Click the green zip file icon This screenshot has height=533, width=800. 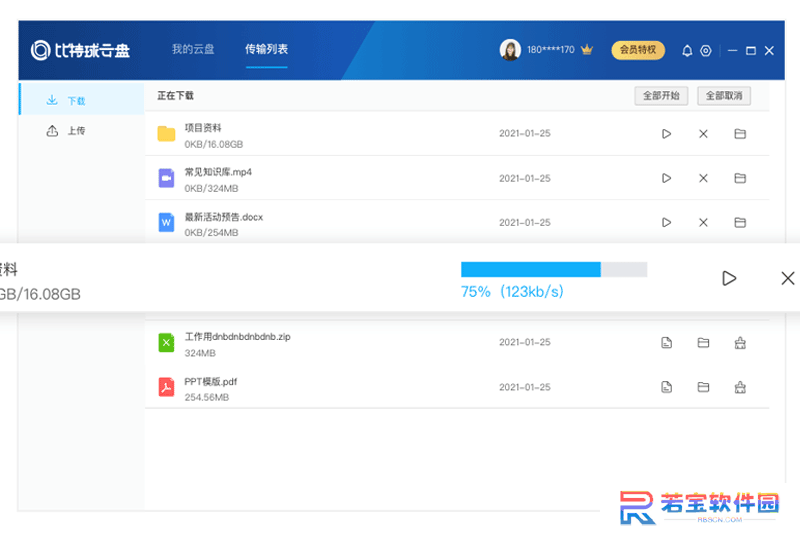(x=166, y=343)
